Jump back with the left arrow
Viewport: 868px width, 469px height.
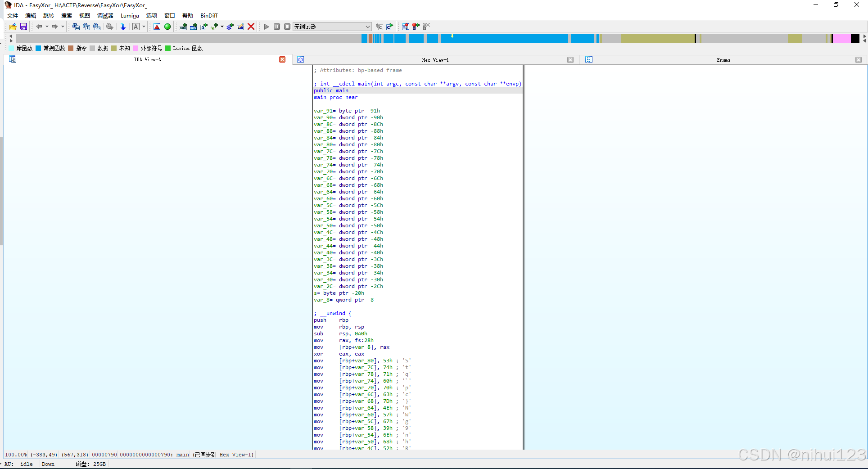tap(39, 27)
